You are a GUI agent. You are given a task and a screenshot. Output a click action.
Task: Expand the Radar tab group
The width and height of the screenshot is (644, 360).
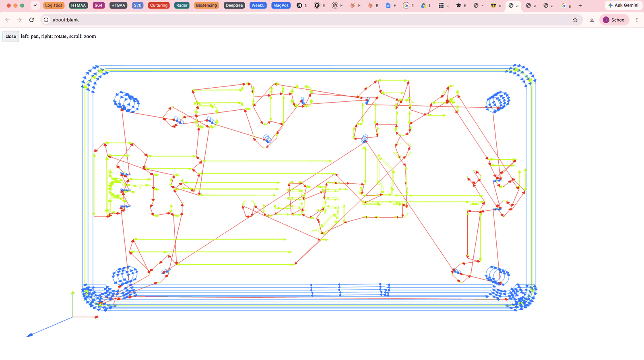tap(182, 5)
